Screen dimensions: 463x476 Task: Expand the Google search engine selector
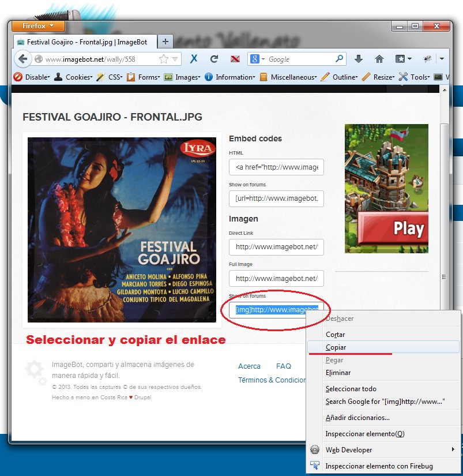point(257,59)
